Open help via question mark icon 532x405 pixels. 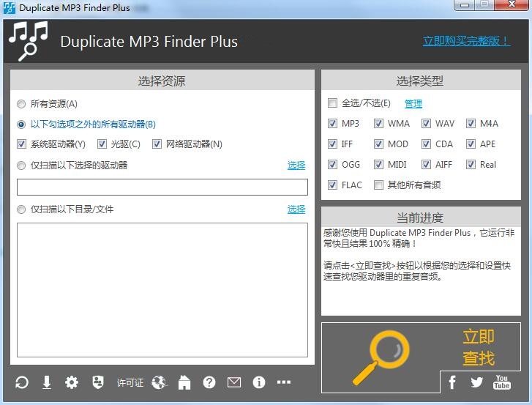pos(209,382)
